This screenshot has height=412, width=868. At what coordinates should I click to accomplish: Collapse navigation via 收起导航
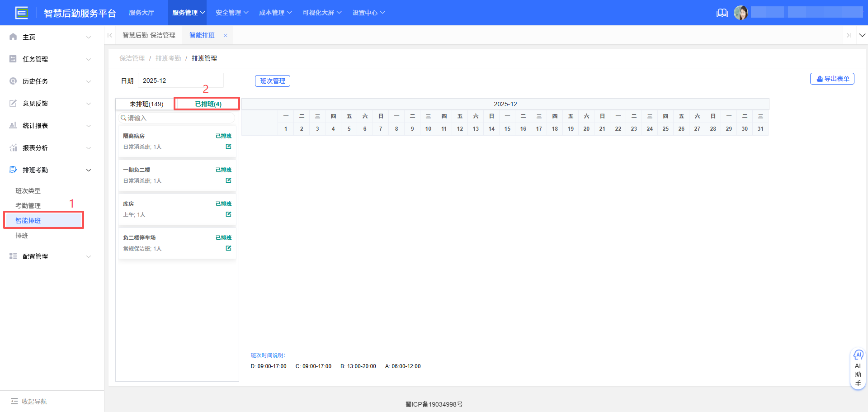28,401
